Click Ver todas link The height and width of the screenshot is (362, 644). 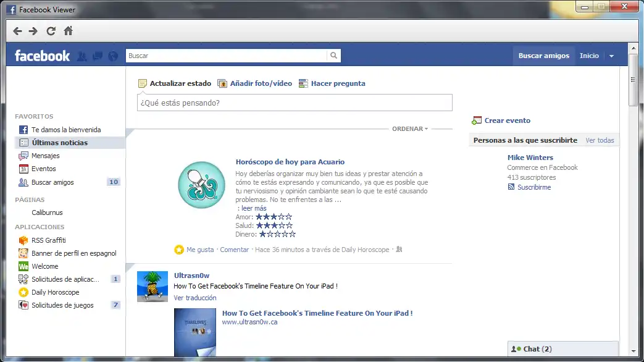point(600,140)
